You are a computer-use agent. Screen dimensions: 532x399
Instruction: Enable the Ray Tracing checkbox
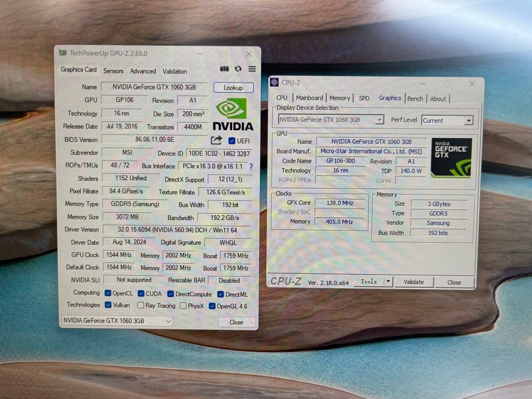(140, 305)
